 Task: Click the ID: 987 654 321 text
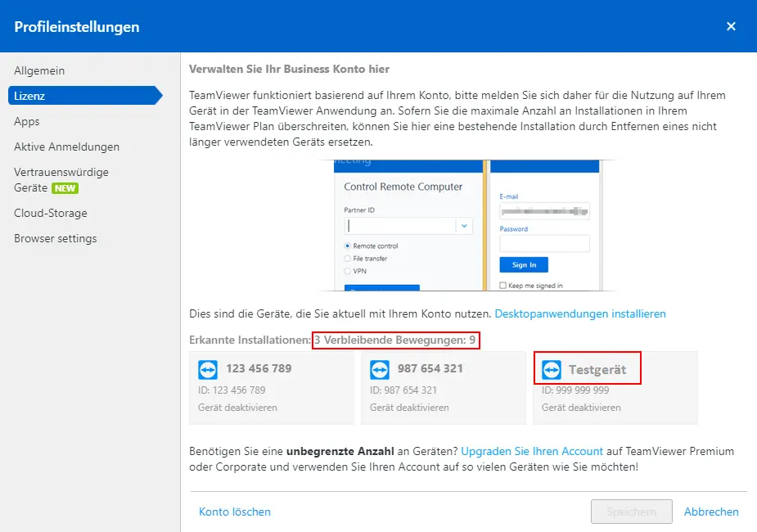click(x=403, y=390)
